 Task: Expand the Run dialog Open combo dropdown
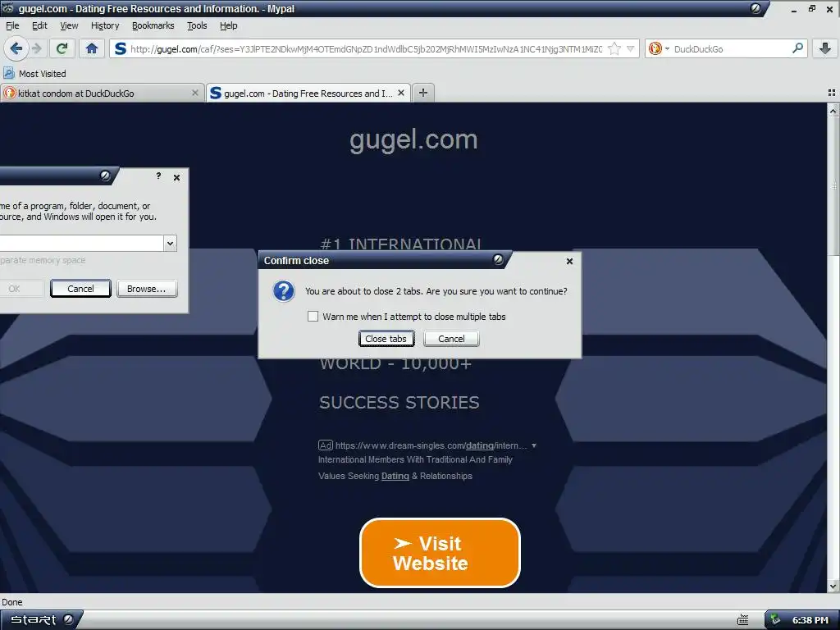point(170,243)
